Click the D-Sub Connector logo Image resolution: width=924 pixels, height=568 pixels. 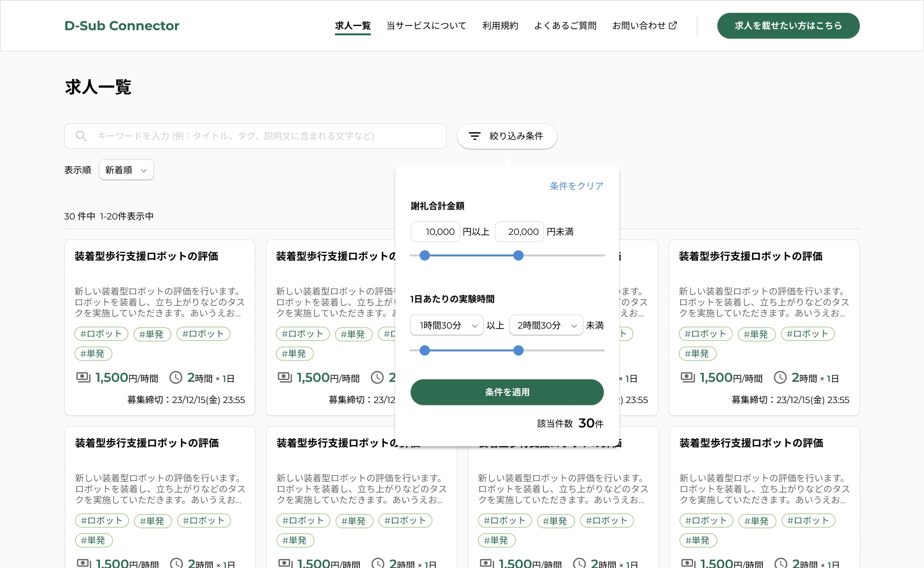coord(122,26)
